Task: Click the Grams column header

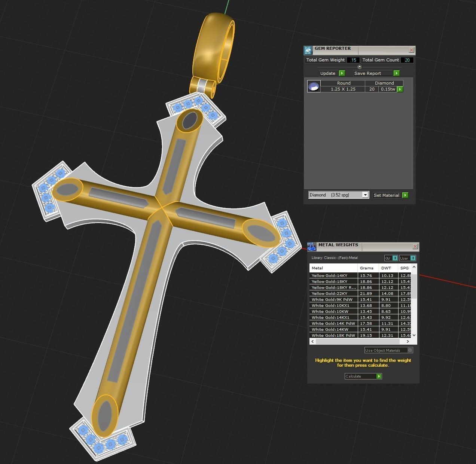Action: click(x=368, y=268)
